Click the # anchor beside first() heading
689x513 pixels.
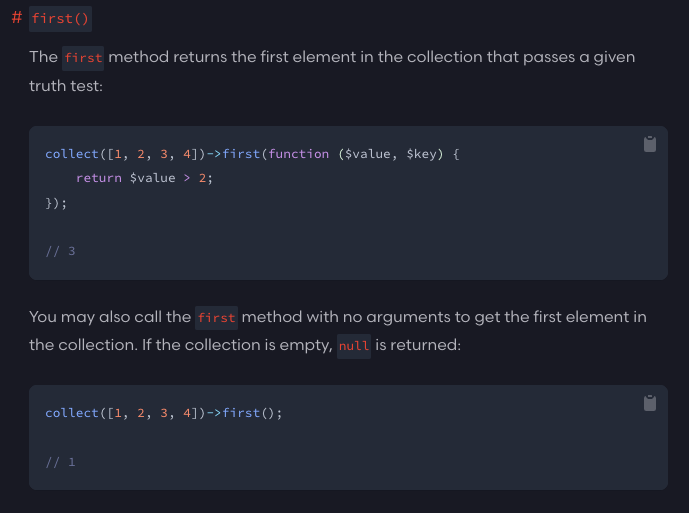click(x=17, y=19)
